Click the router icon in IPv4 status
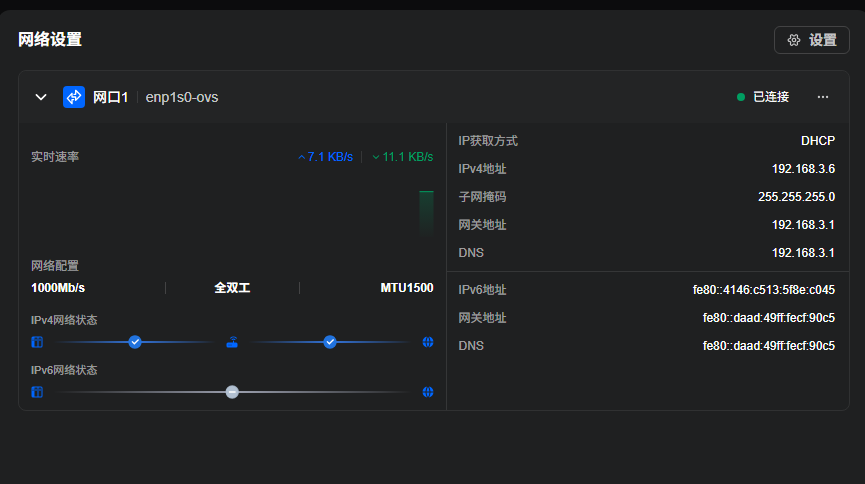865x484 pixels. (232, 342)
